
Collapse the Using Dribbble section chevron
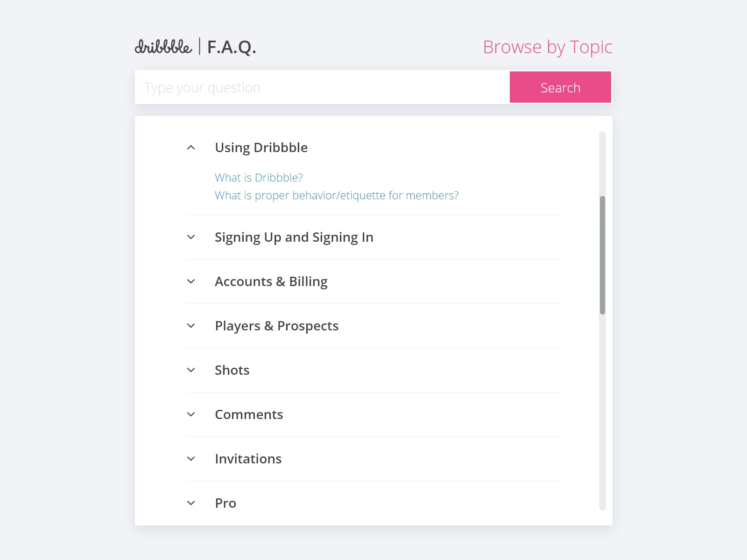(191, 147)
